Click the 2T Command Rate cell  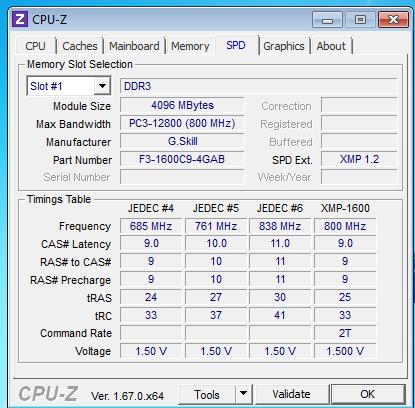(345, 333)
